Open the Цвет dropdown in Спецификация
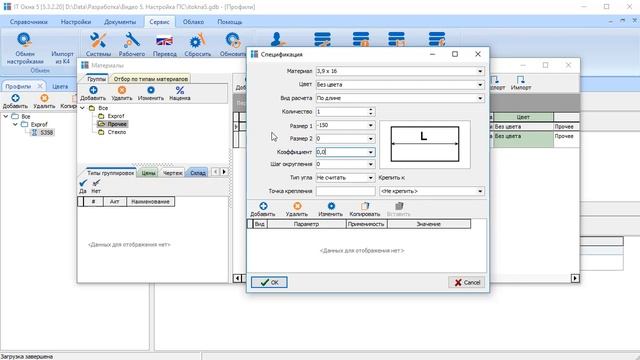Viewport: 640px width, 360px height. (x=480, y=84)
